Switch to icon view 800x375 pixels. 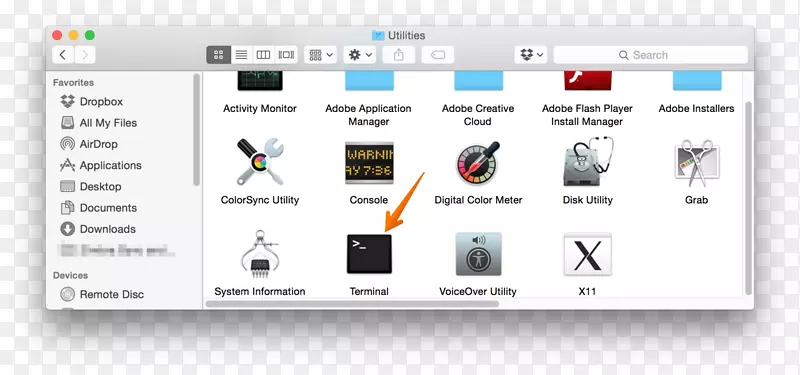click(218, 55)
